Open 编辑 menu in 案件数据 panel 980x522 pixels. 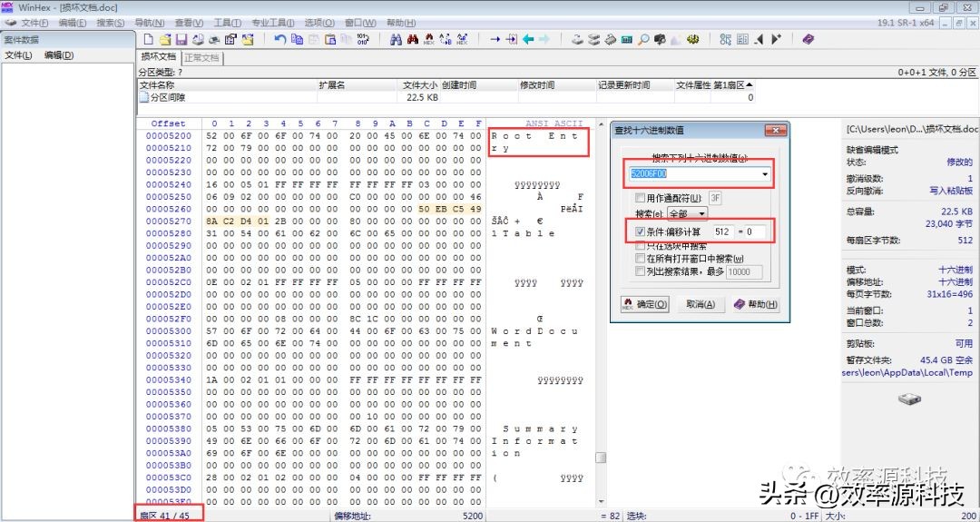[59, 55]
